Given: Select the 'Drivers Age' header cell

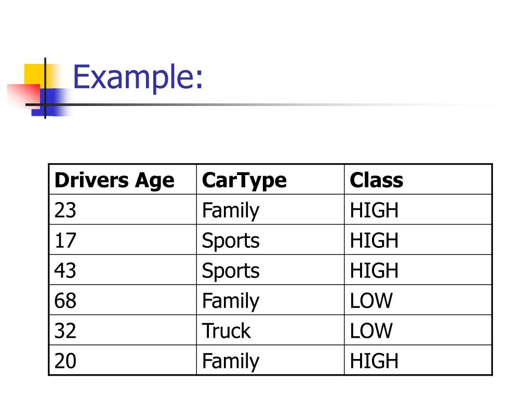Looking at the screenshot, I should pos(123,179).
